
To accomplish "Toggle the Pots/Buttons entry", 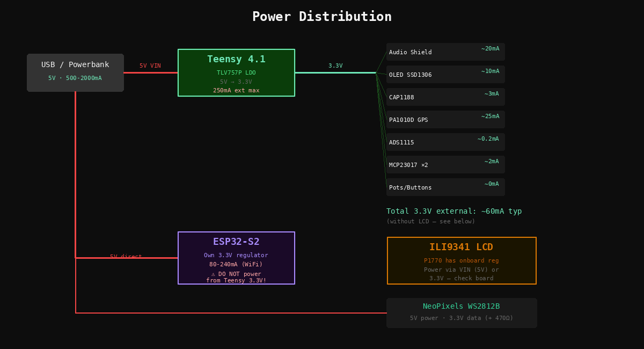I will click(445, 187).
